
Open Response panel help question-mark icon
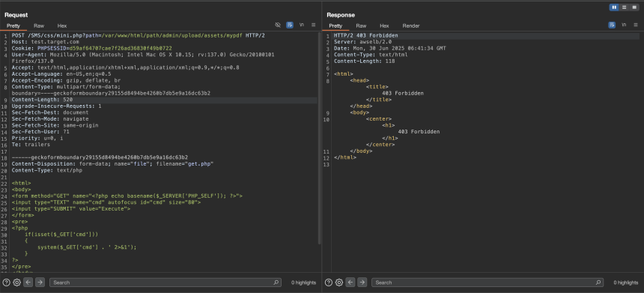[329, 283]
